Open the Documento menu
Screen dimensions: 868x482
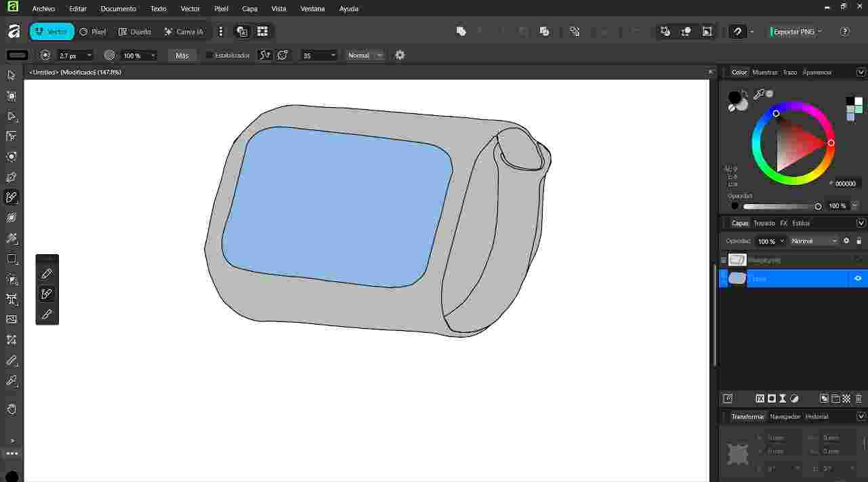pyautogui.click(x=118, y=9)
